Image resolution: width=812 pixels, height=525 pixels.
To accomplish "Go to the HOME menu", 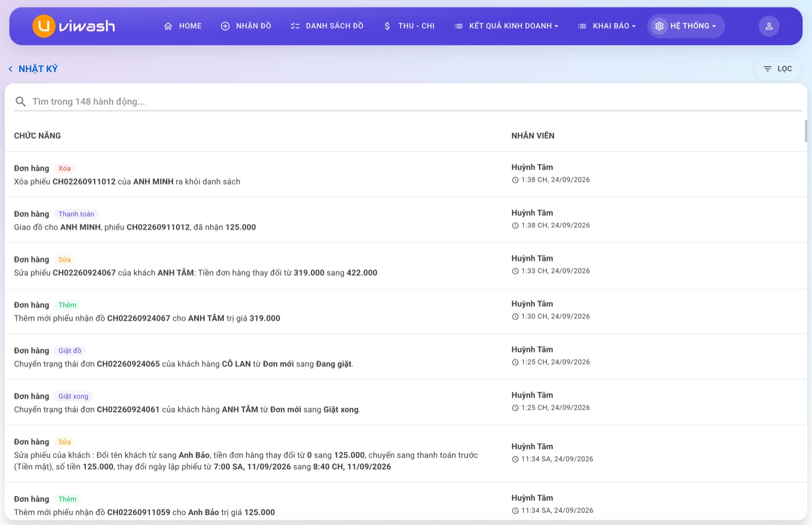I will coord(183,26).
